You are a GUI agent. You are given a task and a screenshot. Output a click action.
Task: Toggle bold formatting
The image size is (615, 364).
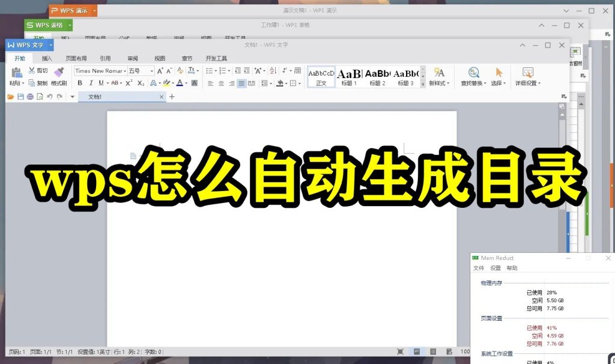click(80, 82)
